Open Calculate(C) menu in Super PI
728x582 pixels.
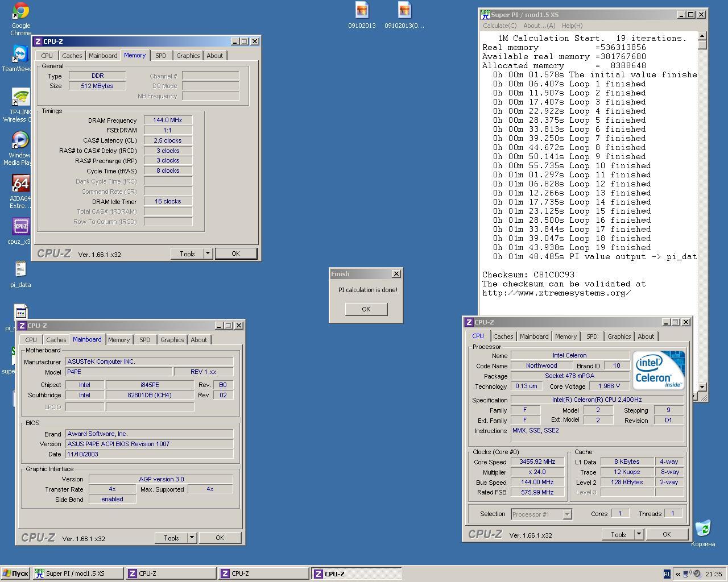coord(500,26)
